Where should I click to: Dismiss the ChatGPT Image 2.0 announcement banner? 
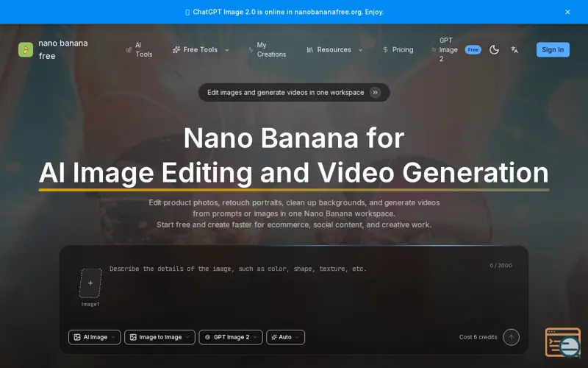click(x=567, y=12)
